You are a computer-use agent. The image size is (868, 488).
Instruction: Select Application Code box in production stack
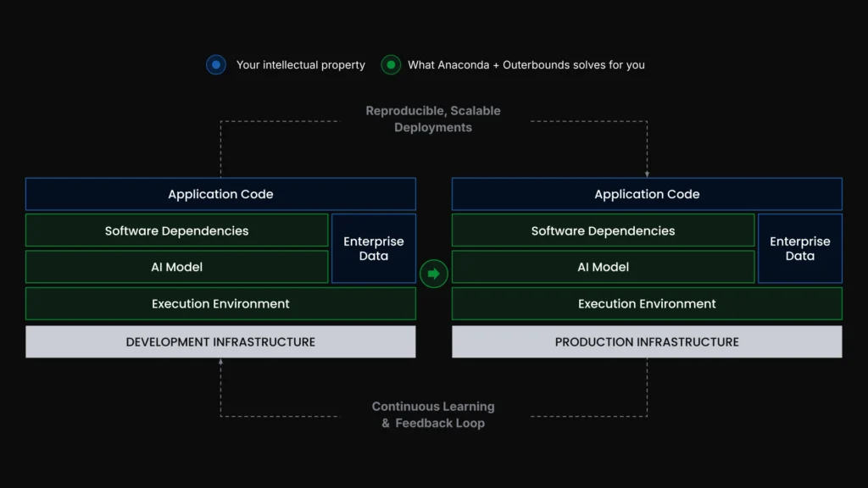(647, 194)
